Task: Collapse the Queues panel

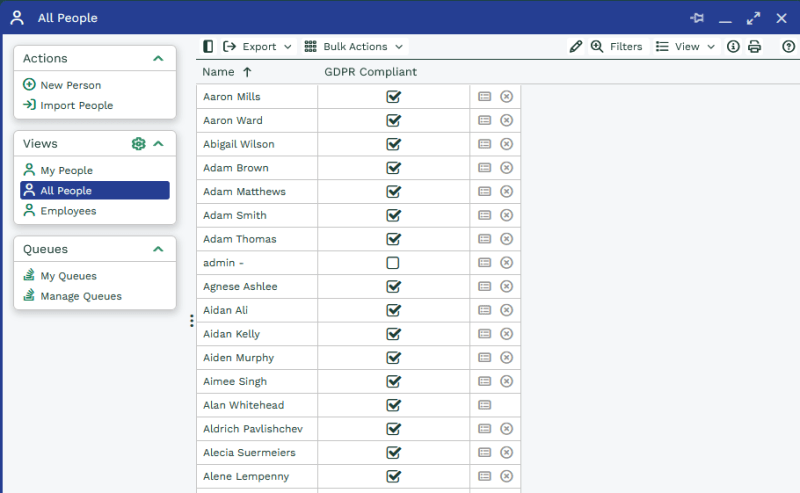Action: tap(158, 249)
